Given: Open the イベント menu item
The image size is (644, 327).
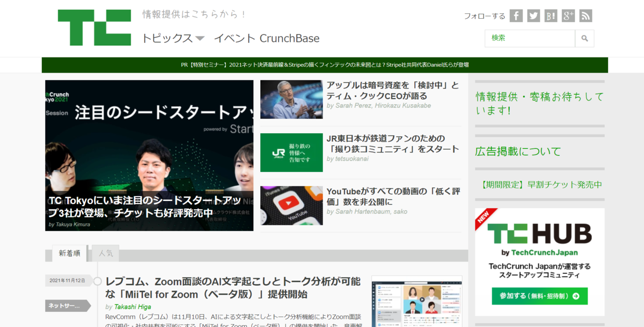Looking at the screenshot, I should click(233, 38).
